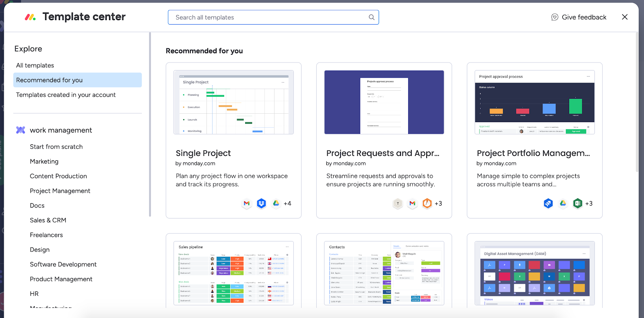Click into the Search all templates field
Viewport: 644px width, 318px height.
click(x=273, y=17)
